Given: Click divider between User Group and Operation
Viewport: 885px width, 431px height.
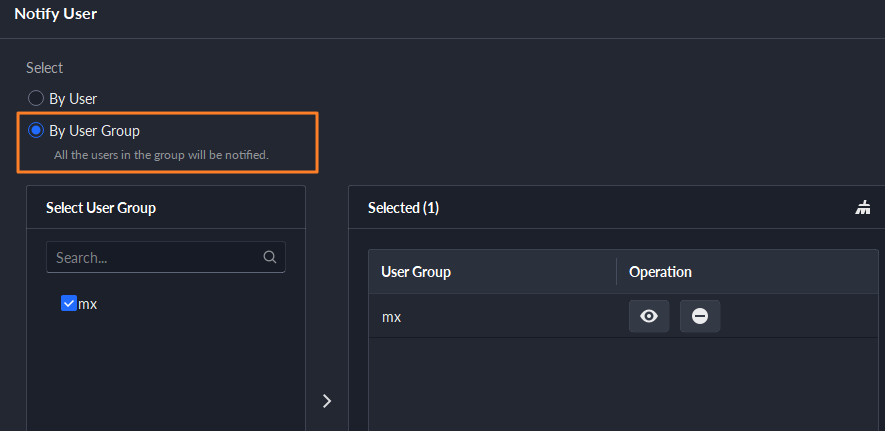Looking at the screenshot, I should click(x=616, y=272).
